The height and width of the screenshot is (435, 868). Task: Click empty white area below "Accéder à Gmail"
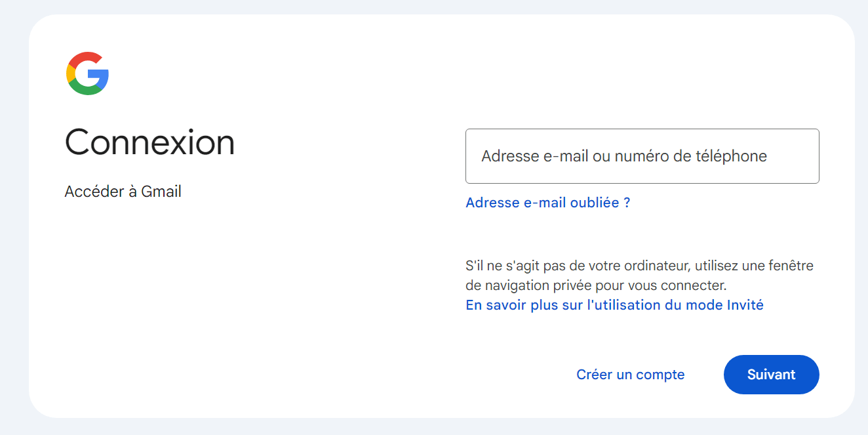(197, 295)
